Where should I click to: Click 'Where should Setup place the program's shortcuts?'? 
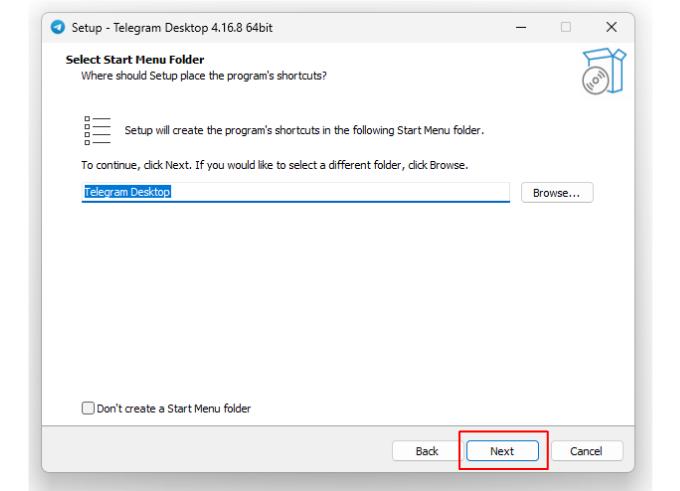click(x=204, y=75)
